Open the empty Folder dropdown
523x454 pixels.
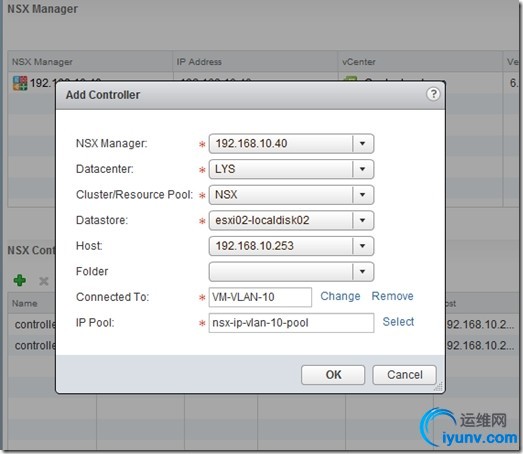pos(363,272)
